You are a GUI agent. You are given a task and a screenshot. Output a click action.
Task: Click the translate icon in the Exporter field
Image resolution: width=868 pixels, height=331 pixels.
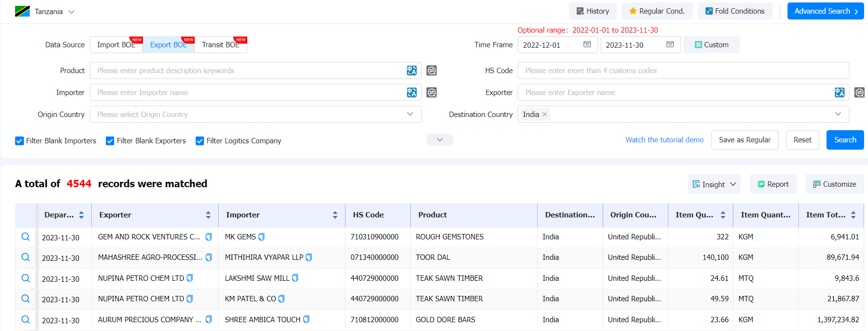coord(840,93)
